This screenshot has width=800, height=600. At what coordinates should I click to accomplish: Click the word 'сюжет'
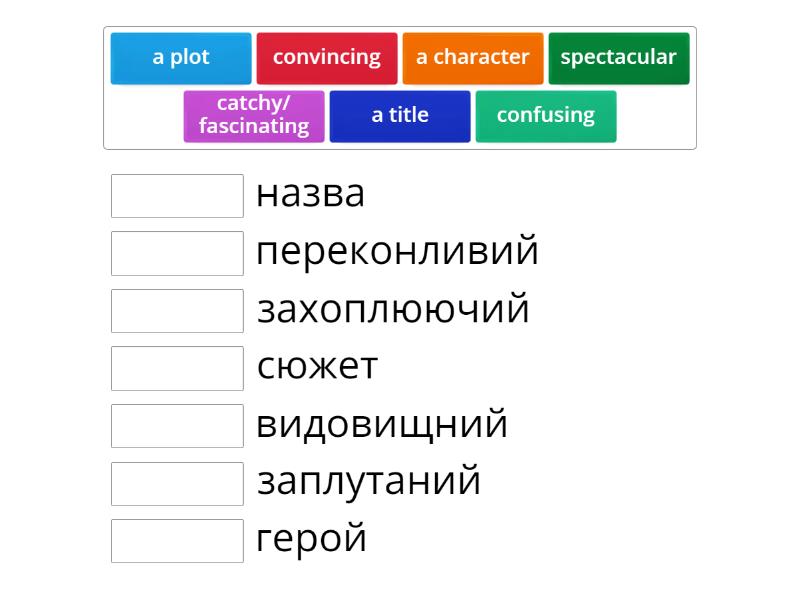pyautogui.click(x=317, y=367)
